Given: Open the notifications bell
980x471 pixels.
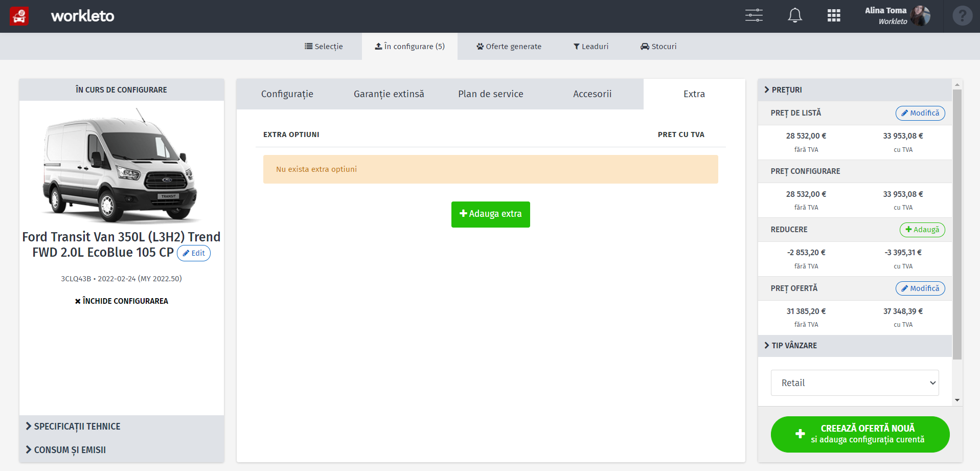Looking at the screenshot, I should (794, 15).
